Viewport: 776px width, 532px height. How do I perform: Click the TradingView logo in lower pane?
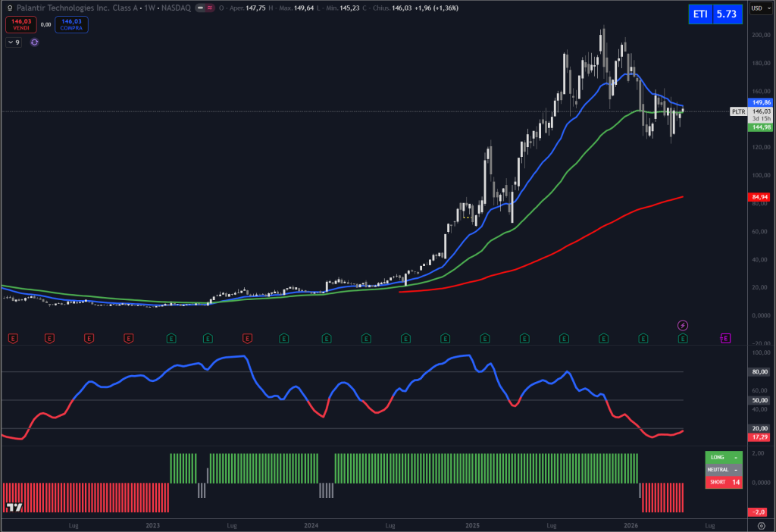[14, 507]
